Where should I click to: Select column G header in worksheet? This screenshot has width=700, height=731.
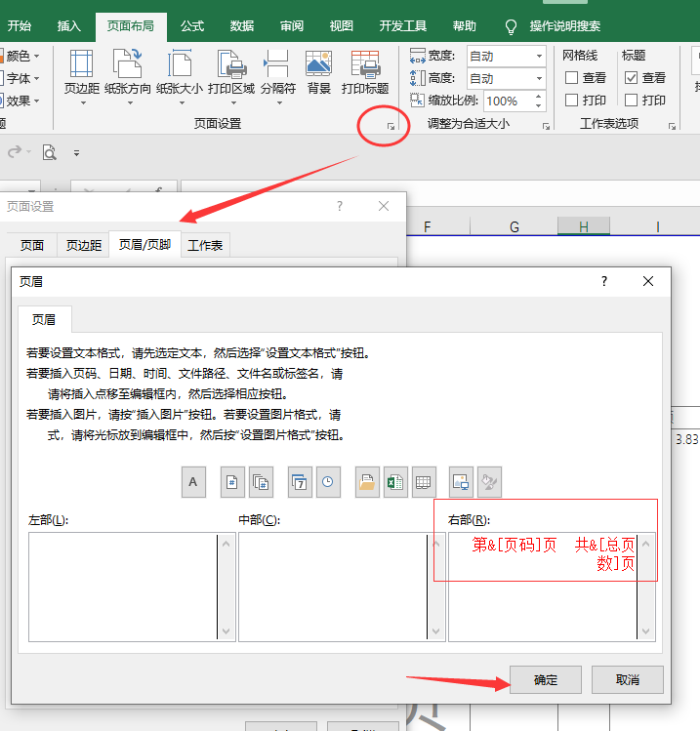point(515,227)
